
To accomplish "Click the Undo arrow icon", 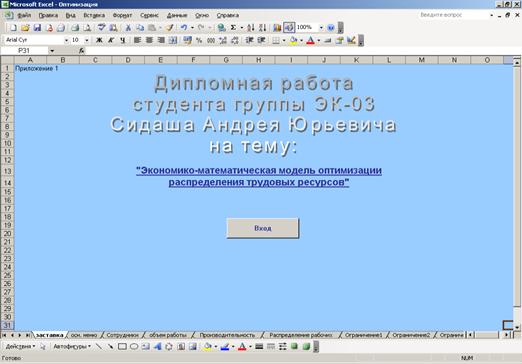I will [x=184, y=28].
